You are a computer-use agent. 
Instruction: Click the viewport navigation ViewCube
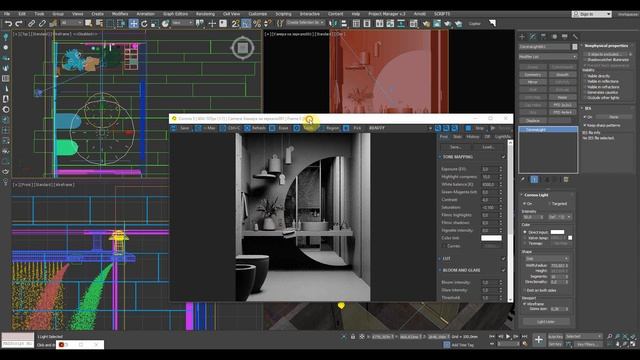coord(243,48)
